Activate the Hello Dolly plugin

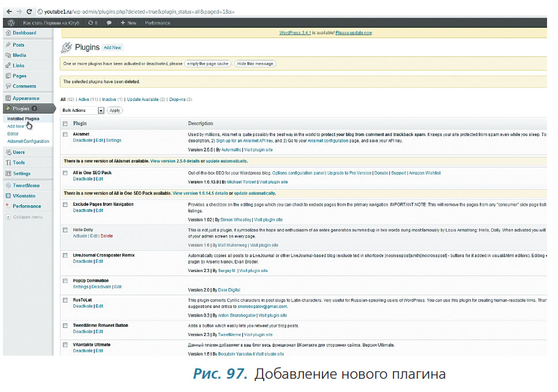coord(80,236)
